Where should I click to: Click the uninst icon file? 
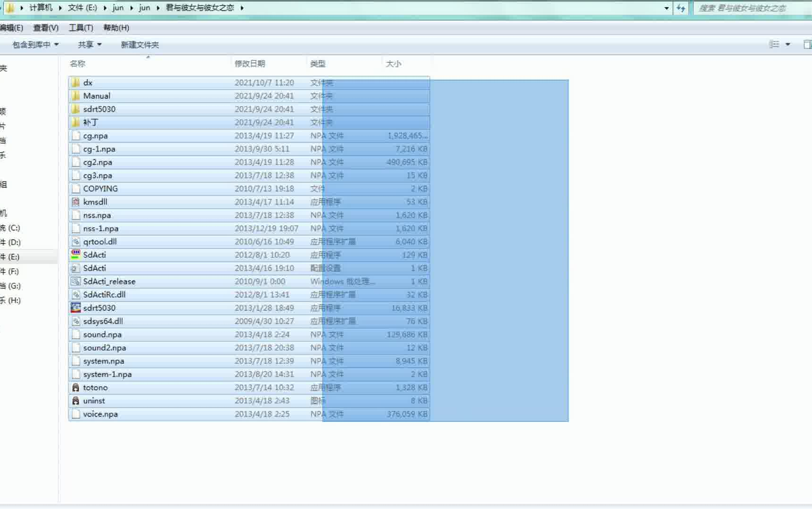75,401
